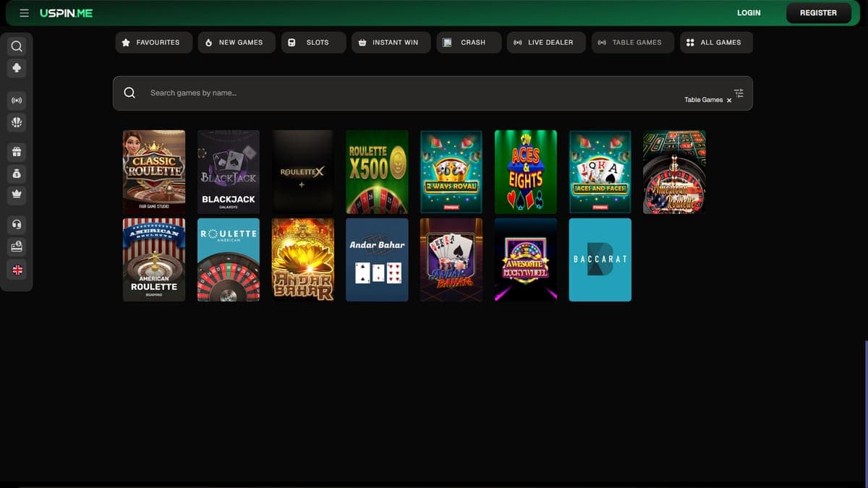
Task: Remove the Table Games filter tag
Action: click(x=729, y=100)
